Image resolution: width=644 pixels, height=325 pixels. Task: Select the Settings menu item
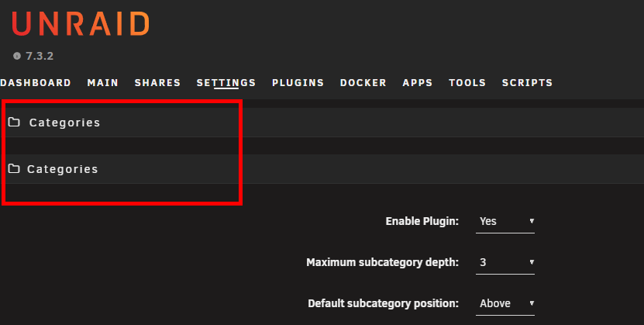(x=226, y=82)
